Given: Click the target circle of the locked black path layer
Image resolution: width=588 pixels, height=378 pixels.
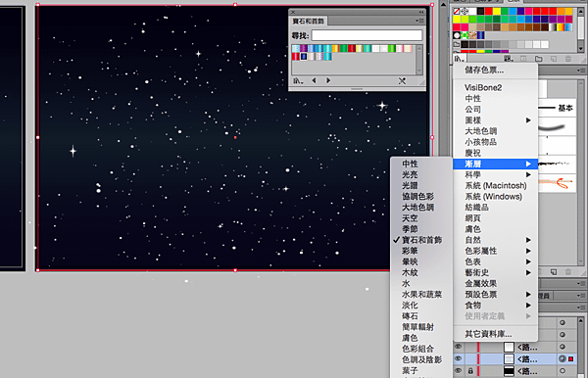Looking at the screenshot, I should (x=562, y=371).
